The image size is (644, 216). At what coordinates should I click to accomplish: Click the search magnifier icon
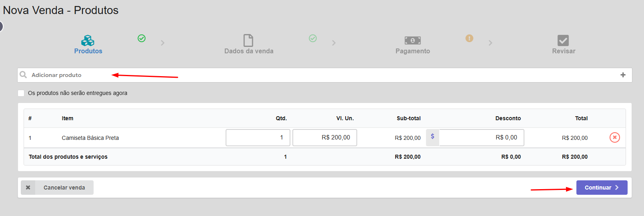coord(23,75)
